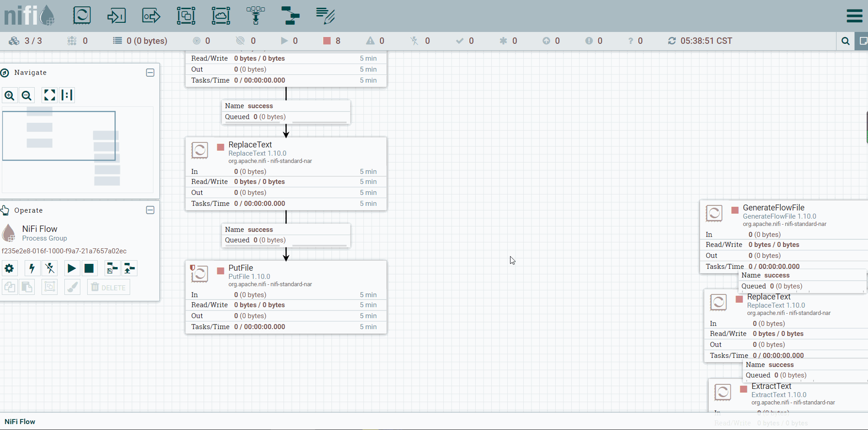Change color of the selection

pos(72,287)
